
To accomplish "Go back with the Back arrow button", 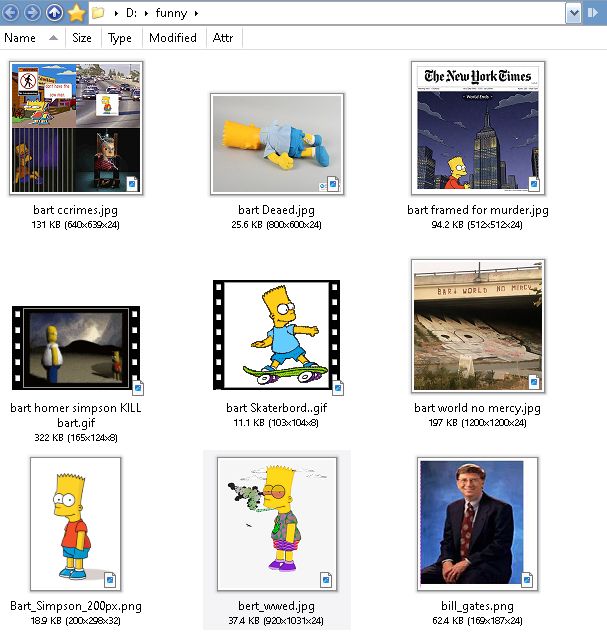I will pos(11,13).
